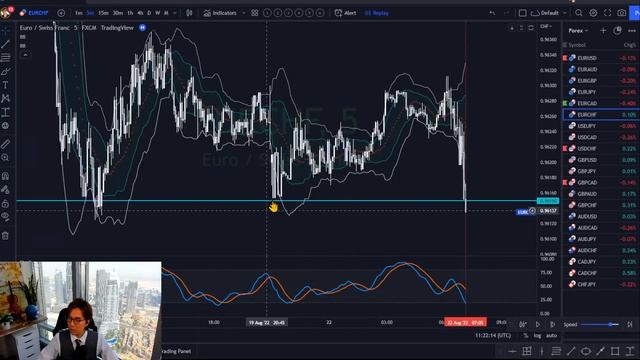Select the 30m timeframe
640x360 pixels.
118,13
